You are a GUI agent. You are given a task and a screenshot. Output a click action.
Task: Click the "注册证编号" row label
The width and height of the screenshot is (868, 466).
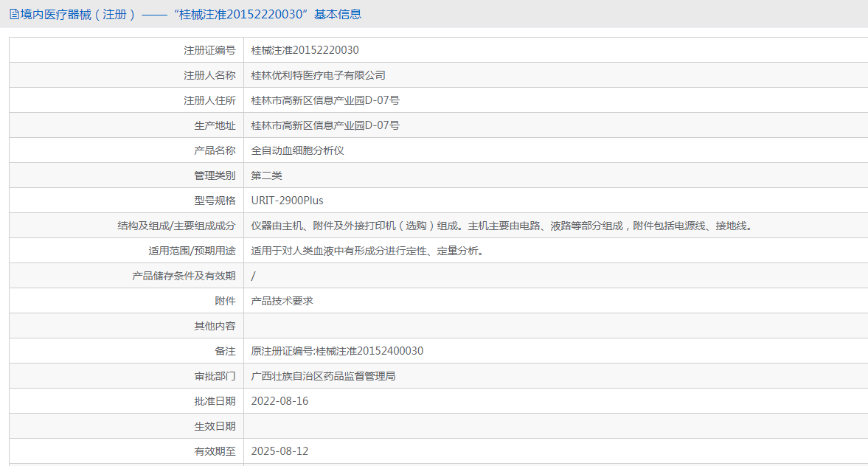(x=209, y=50)
